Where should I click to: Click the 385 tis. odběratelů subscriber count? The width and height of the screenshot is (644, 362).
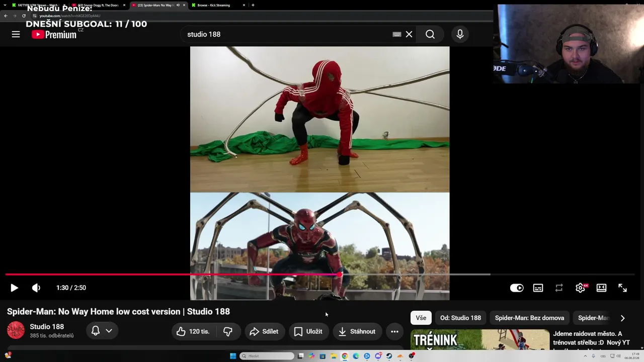(51, 336)
